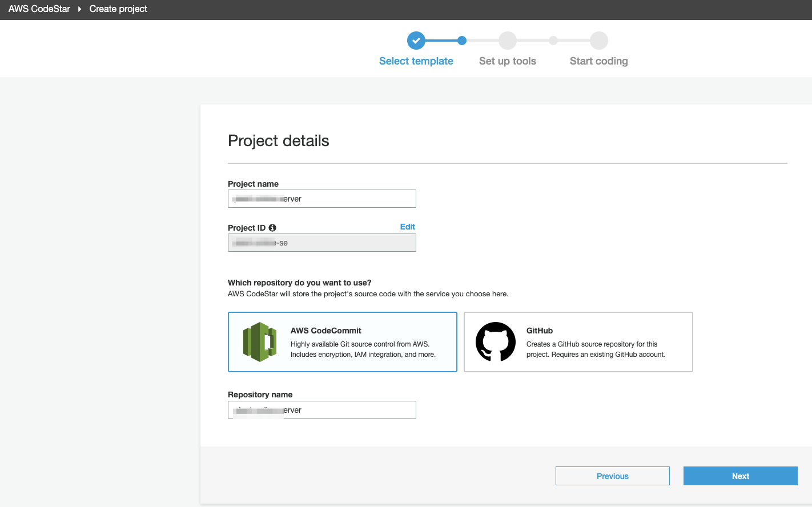The width and height of the screenshot is (812, 507).
Task: Click the 'AWS CodeStar will store the project's source code' text
Action: (368, 294)
